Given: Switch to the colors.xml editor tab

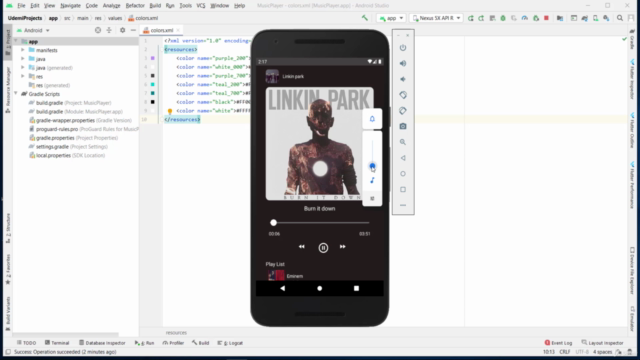Looking at the screenshot, I should (162, 30).
